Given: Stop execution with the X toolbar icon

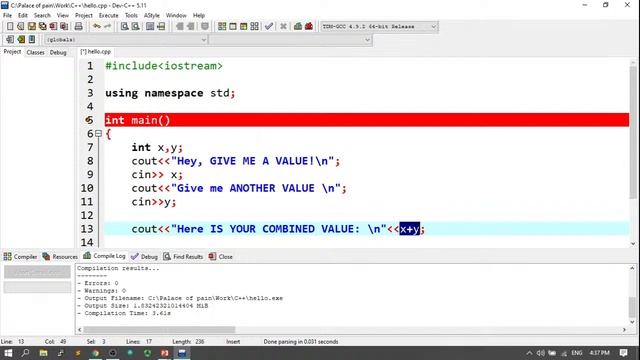Looking at the screenshot, I should pyautogui.click(x=283, y=27).
